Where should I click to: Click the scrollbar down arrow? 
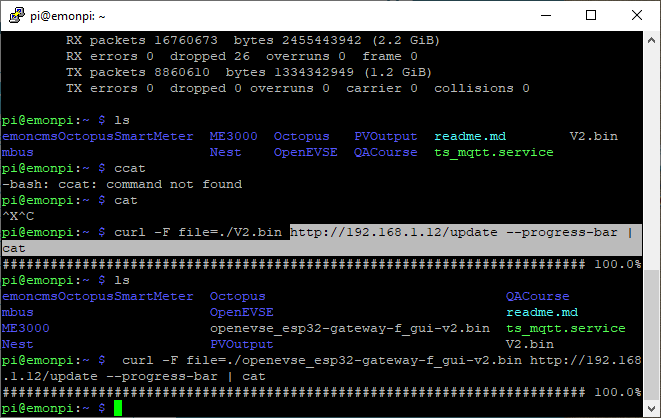coord(651,408)
